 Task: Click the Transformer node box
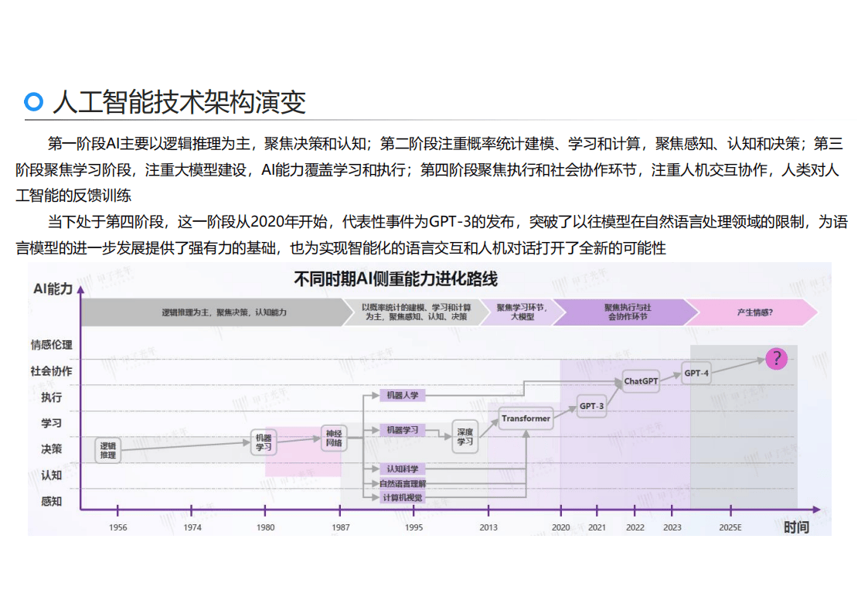526,418
